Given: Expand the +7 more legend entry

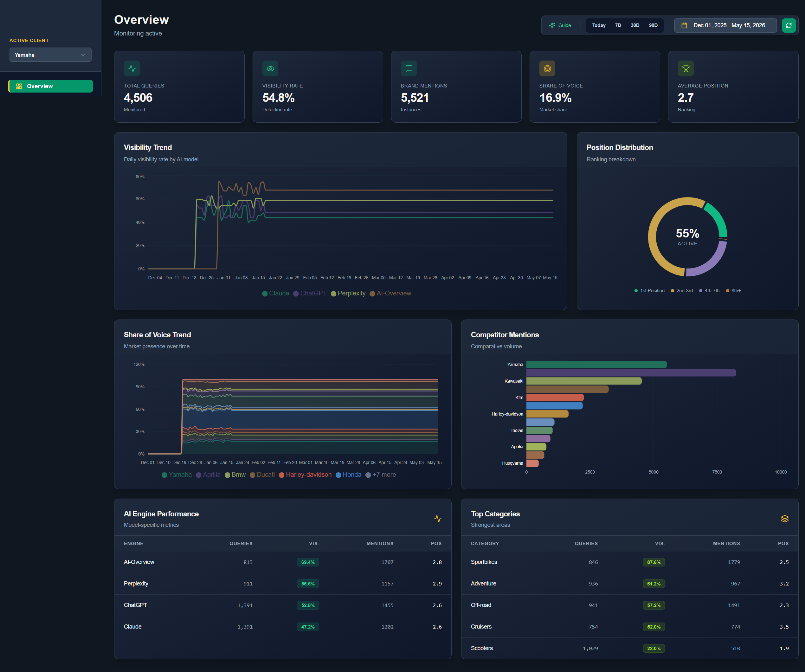Looking at the screenshot, I should pyautogui.click(x=381, y=475).
